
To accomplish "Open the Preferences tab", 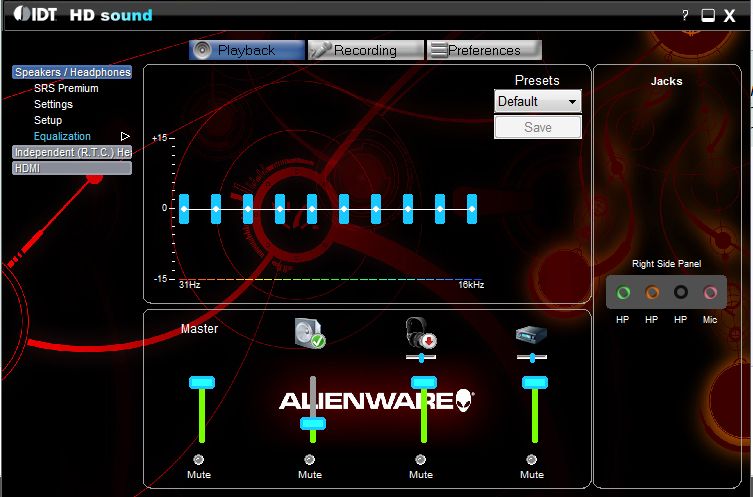I will (x=484, y=50).
